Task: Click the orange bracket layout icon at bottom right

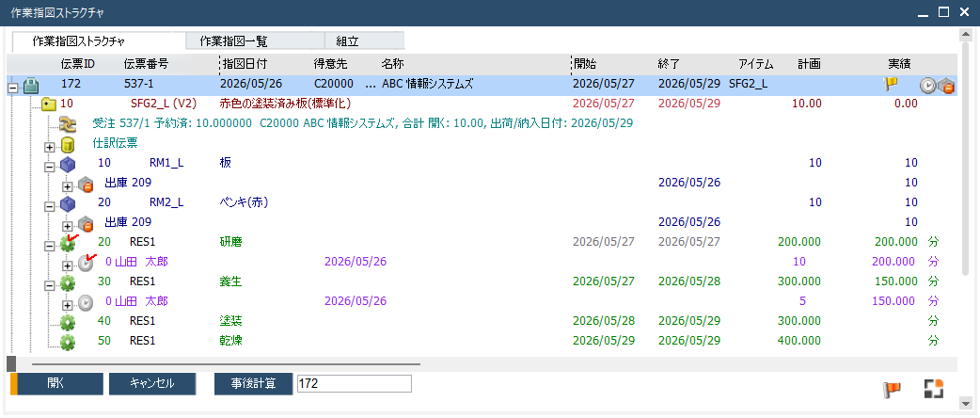Action: coord(933,389)
